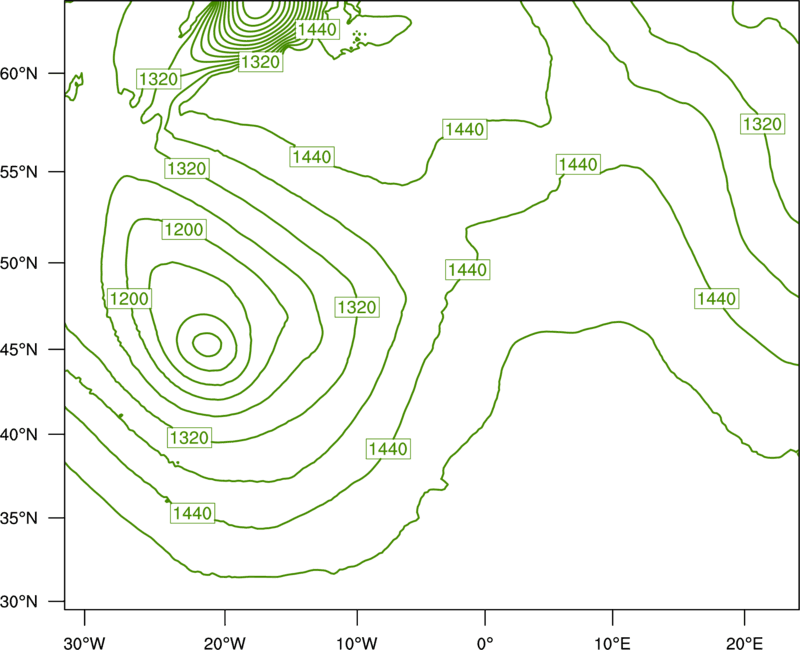Select the 1440 label in the dense top contours
800x650 pixels.
317,30
